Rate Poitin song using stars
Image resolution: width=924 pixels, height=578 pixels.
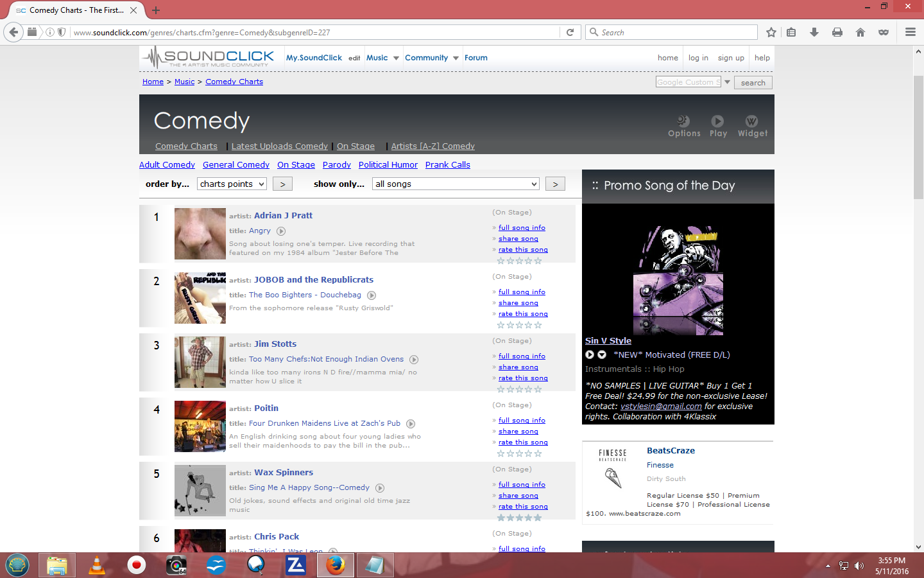point(520,453)
